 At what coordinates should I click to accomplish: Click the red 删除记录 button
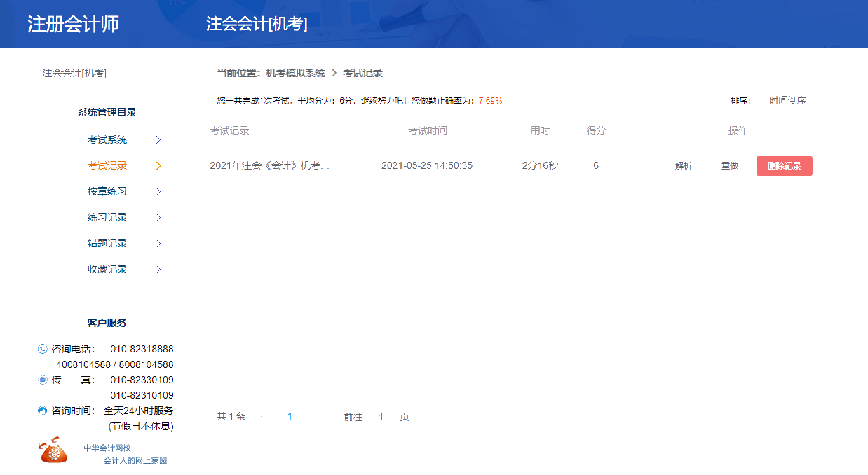click(783, 165)
